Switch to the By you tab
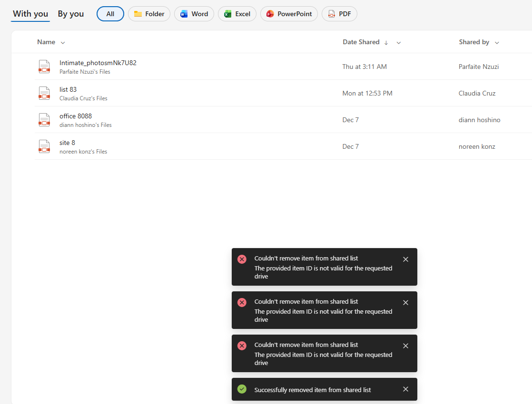 (x=70, y=14)
